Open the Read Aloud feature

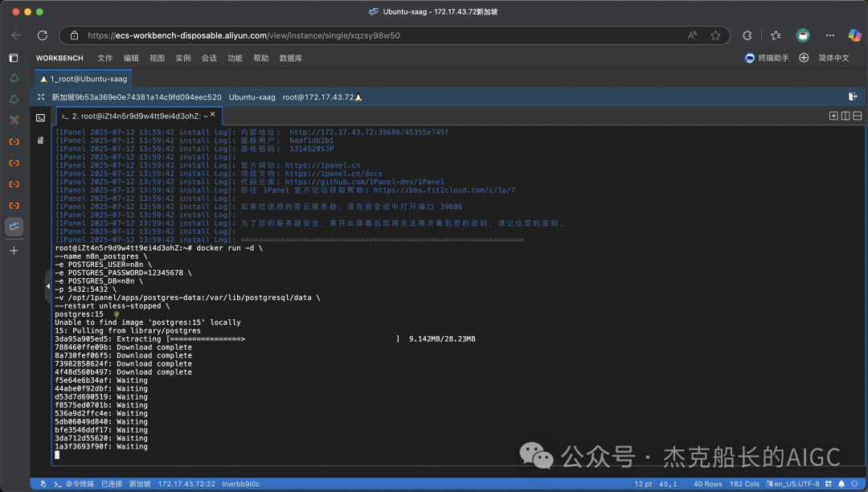(x=692, y=35)
